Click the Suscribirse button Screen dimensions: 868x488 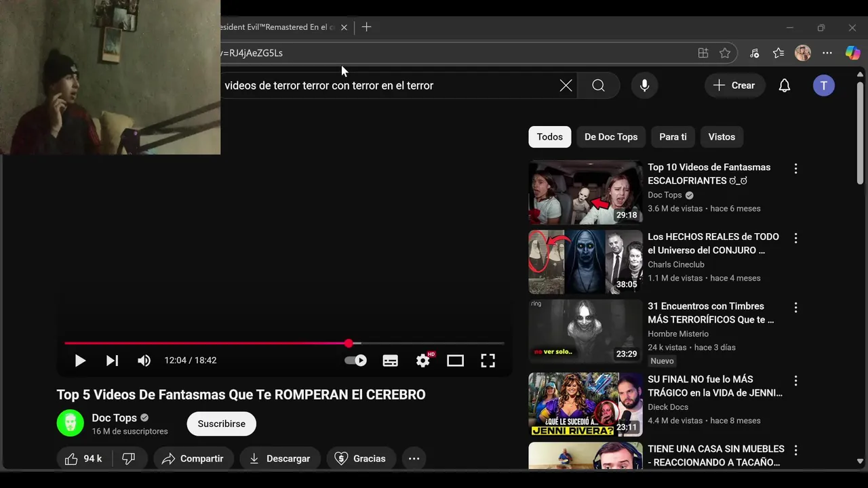pos(222,424)
